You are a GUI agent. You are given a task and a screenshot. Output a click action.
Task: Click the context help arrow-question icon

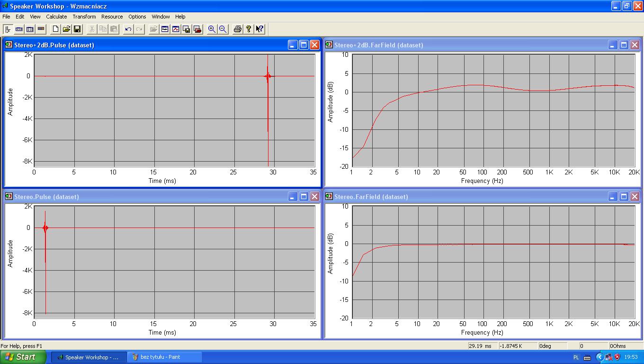pos(259,29)
